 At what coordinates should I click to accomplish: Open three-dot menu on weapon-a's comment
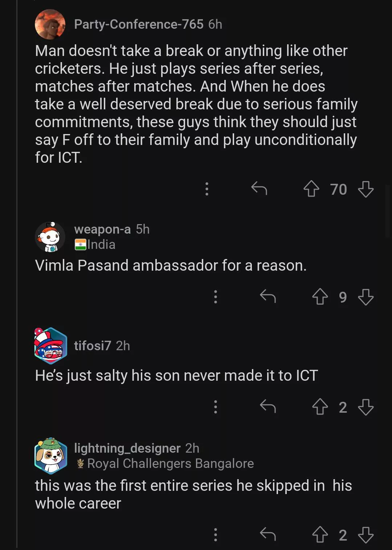click(215, 297)
